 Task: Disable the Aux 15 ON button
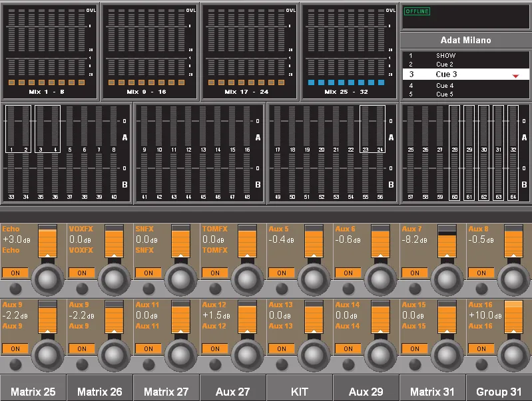[414, 349]
